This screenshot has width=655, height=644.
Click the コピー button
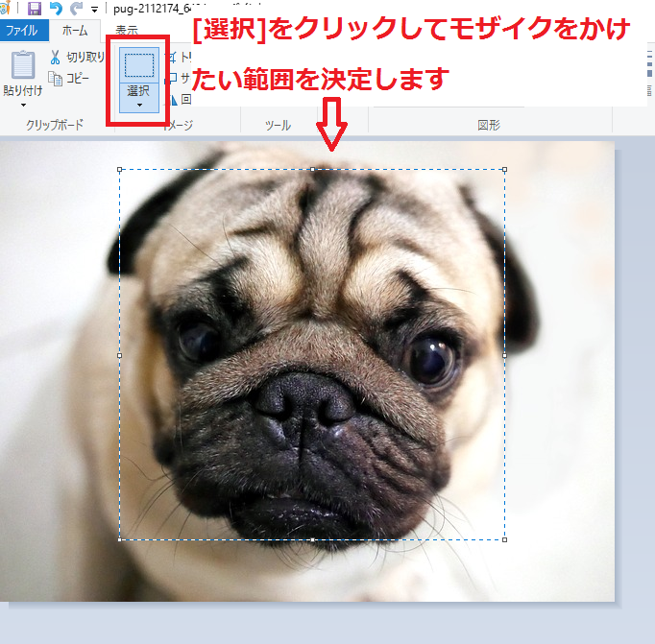[68, 78]
